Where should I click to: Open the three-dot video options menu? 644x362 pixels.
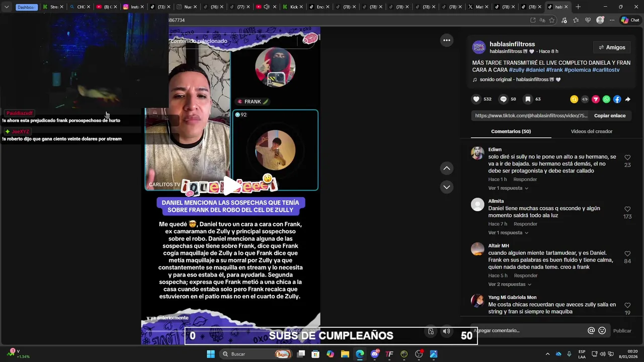tap(446, 40)
